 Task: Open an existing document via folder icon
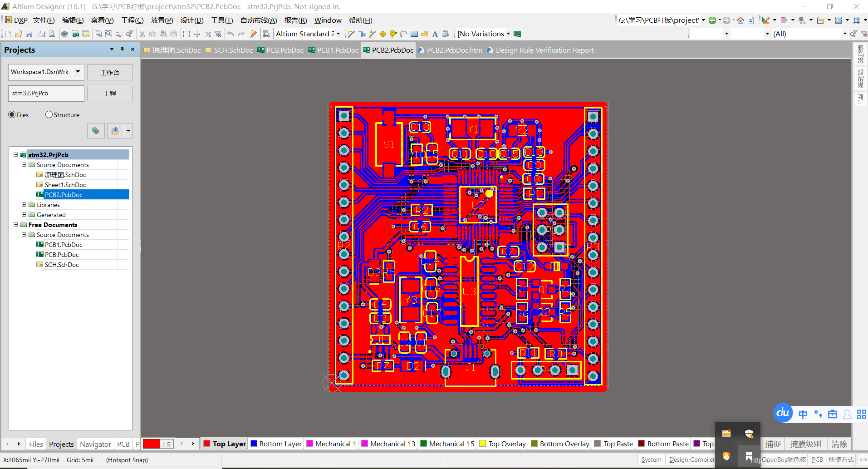click(19, 34)
